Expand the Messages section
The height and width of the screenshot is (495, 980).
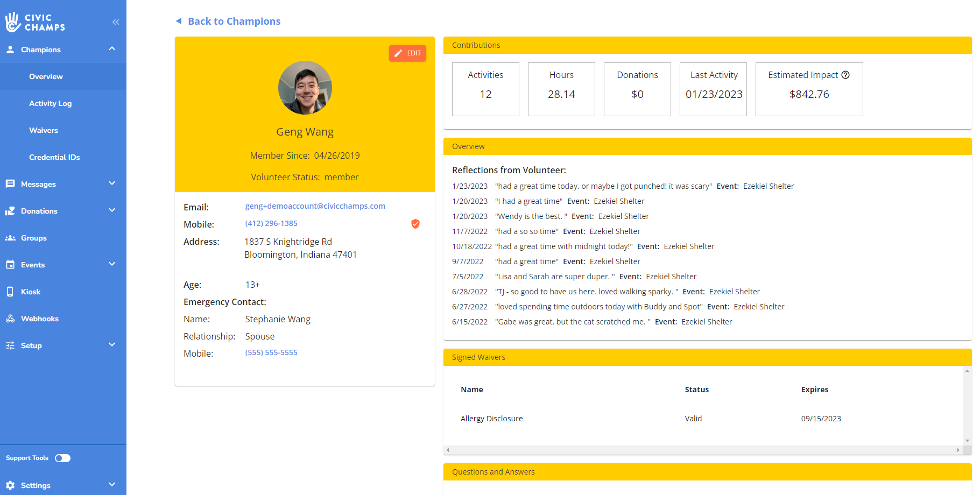[x=112, y=183]
